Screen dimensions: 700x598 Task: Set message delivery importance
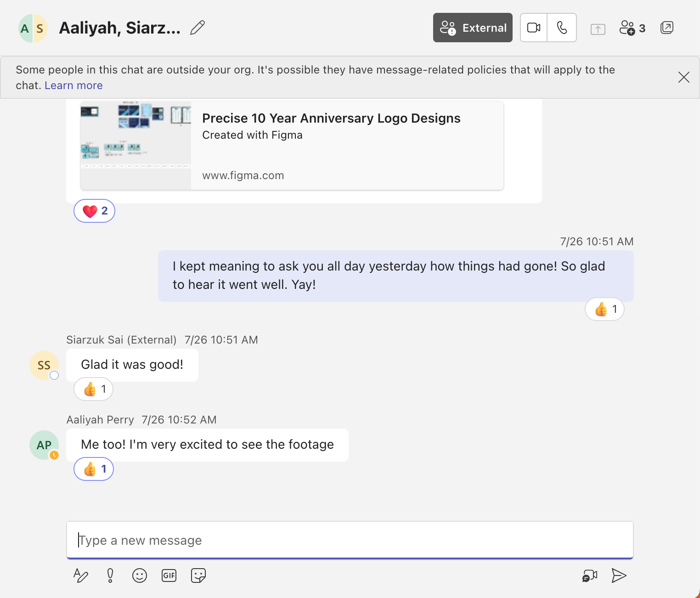coord(110,575)
